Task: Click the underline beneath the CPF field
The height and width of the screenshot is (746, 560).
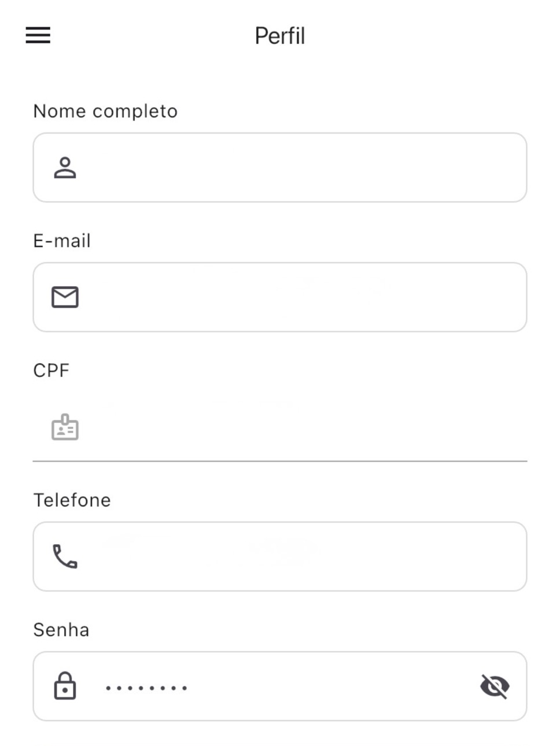Action: [x=280, y=461]
